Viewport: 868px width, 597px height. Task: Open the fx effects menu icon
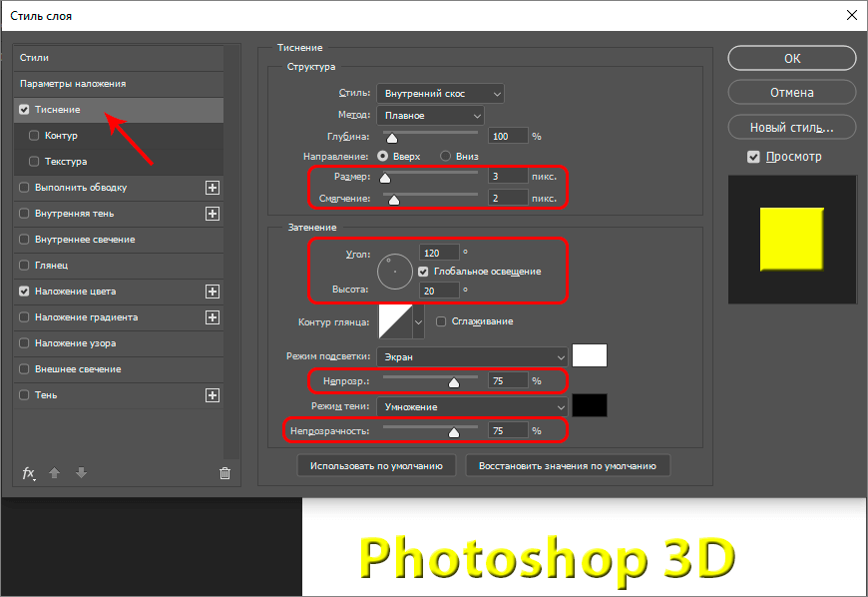[29, 473]
